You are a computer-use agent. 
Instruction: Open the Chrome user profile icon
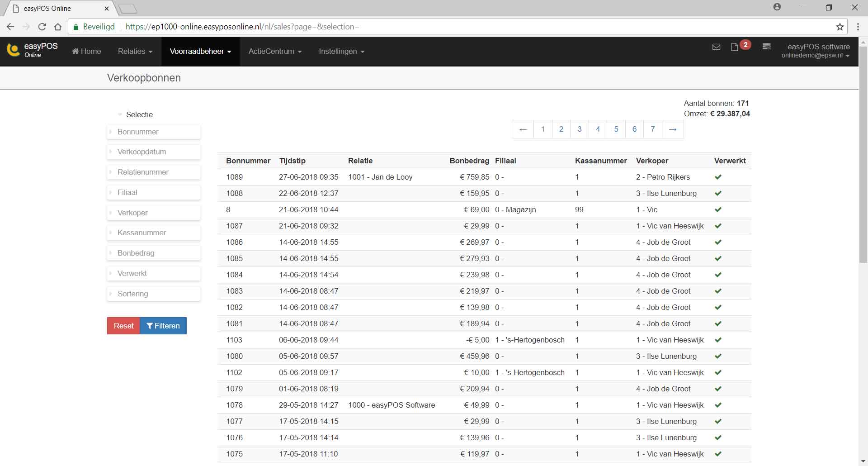(777, 7)
